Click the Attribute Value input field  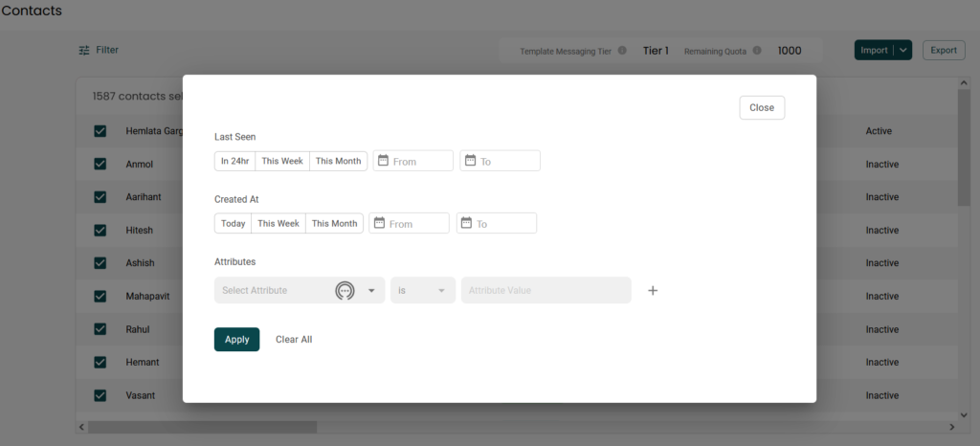coord(546,290)
